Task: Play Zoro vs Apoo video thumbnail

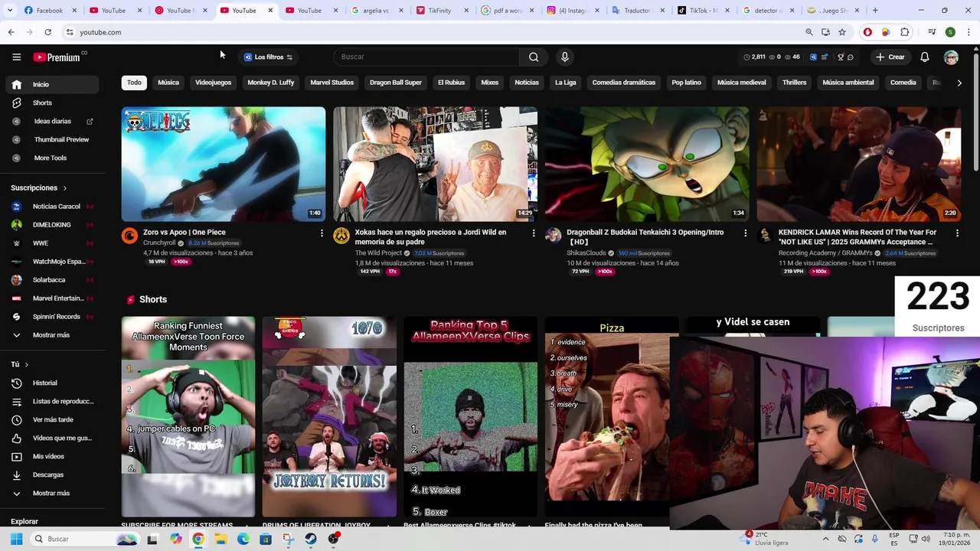Action: tap(224, 164)
